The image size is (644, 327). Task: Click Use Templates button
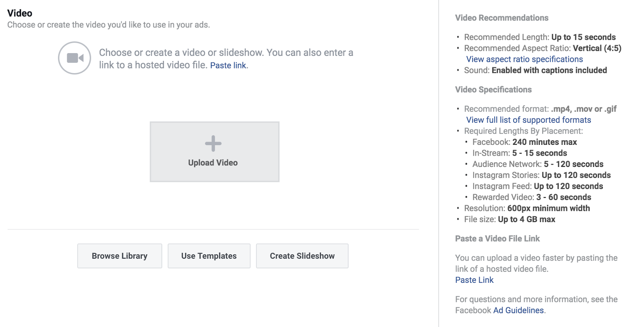(x=209, y=256)
